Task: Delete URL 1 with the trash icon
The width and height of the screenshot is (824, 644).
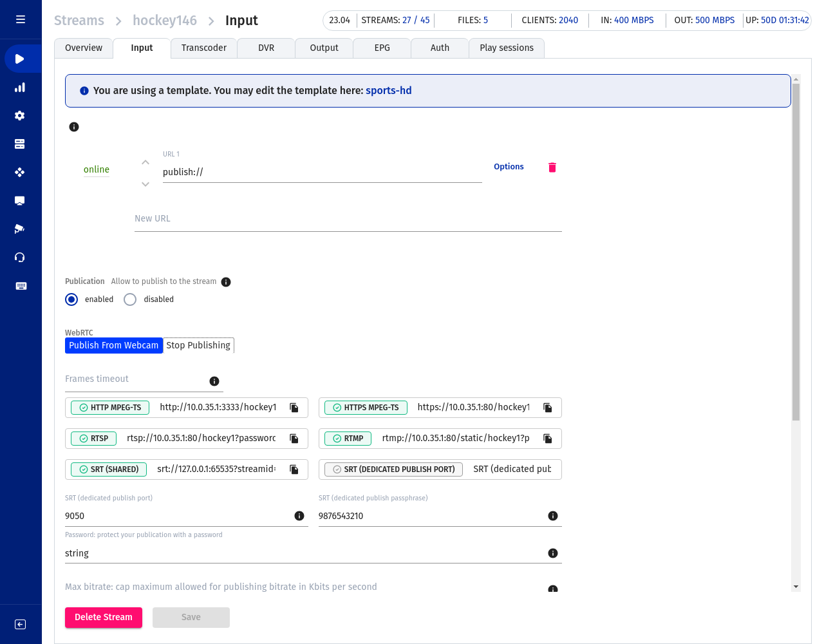Action: pos(552,167)
